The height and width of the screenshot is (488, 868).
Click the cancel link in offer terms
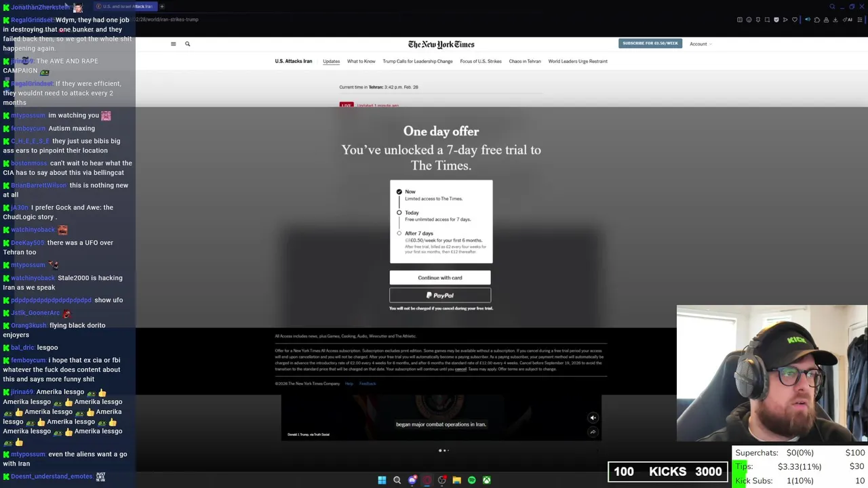point(460,369)
